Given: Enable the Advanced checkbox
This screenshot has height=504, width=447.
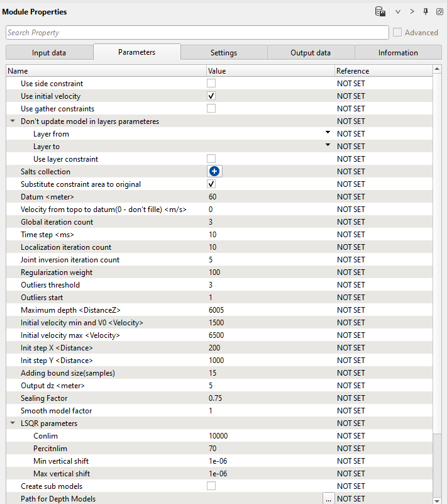Looking at the screenshot, I should point(397,33).
